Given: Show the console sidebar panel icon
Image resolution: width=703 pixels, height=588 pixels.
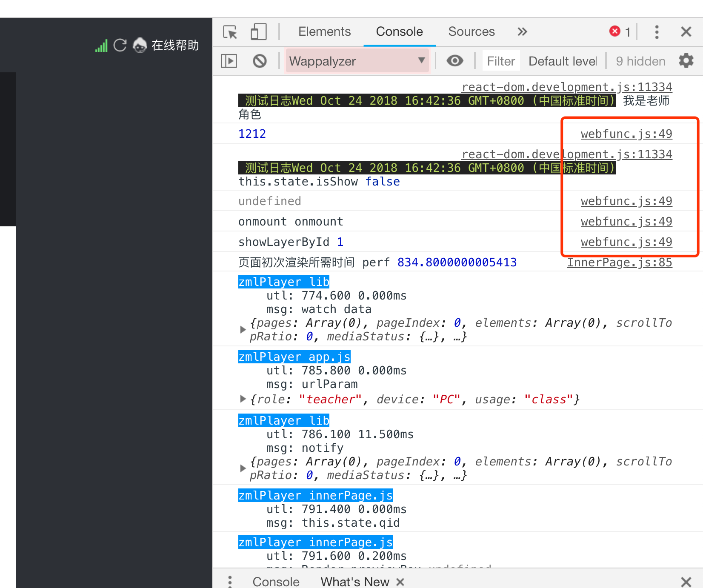Looking at the screenshot, I should tap(229, 61).
